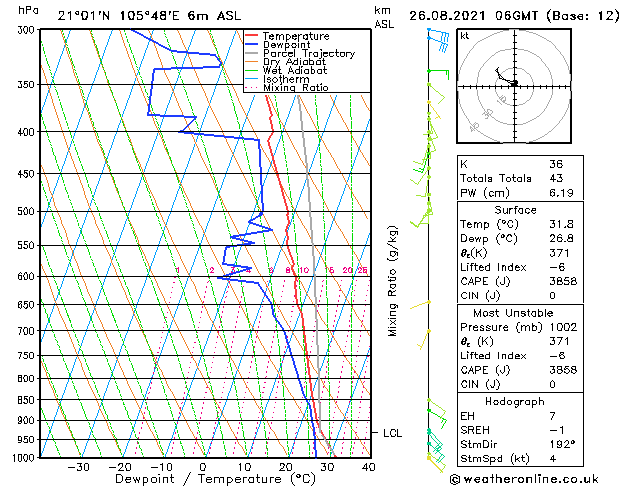
Task: Click the red Temperature legend line
Action: coord(252,36)
